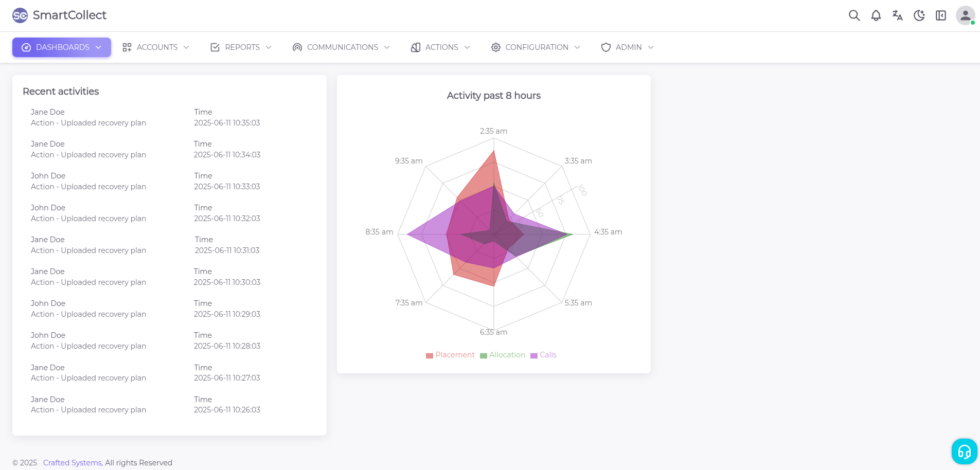Viewport: 980px width, 470px height.
Task: Expand the Accounts menu chevron
Action: 186,47
